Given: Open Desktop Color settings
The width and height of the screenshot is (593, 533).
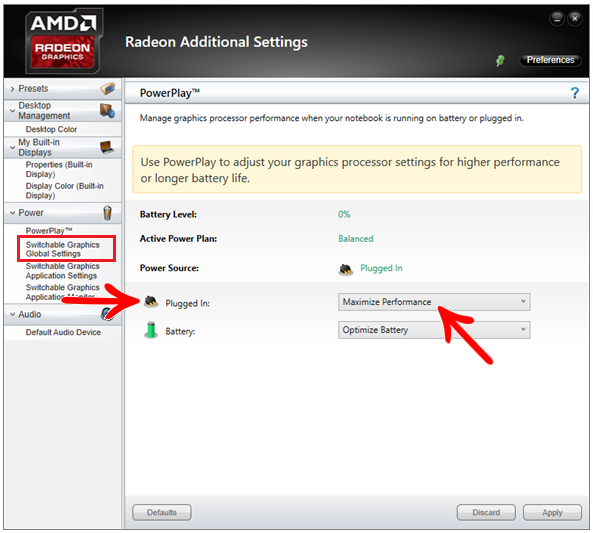Looking at the screenshot, I should click(x=51, y=129).
